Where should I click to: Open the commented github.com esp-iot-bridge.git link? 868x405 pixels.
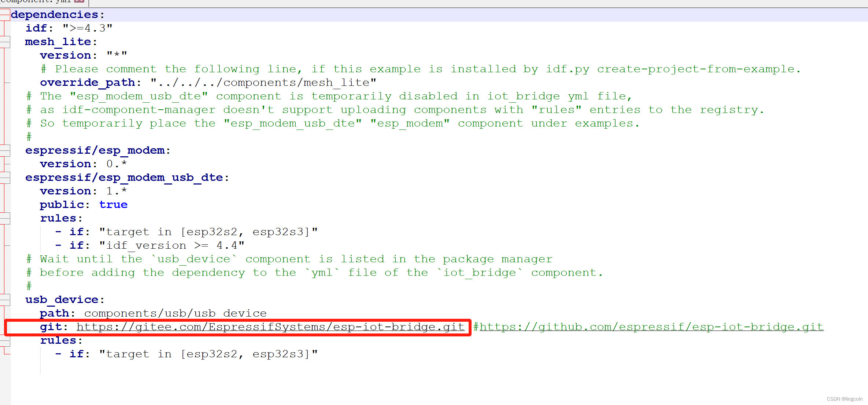tap(651, 327)
